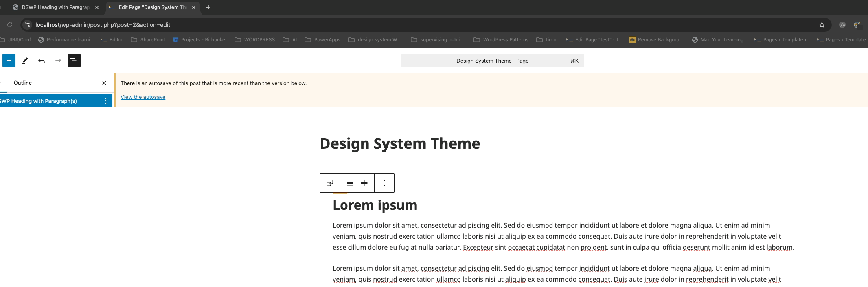Open block toolbar options three-dot menu
This screenshot has width=868, height=287.
coord(384,183)
